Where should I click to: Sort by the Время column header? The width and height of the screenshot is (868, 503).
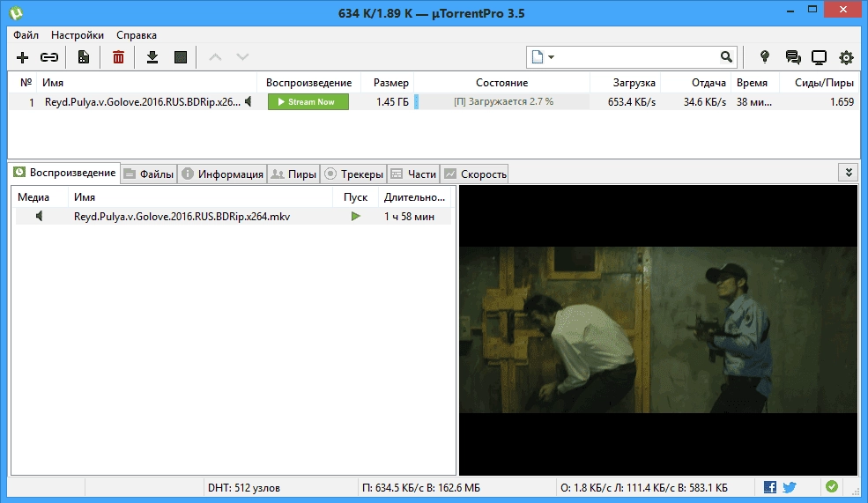[x=755, y=83]
